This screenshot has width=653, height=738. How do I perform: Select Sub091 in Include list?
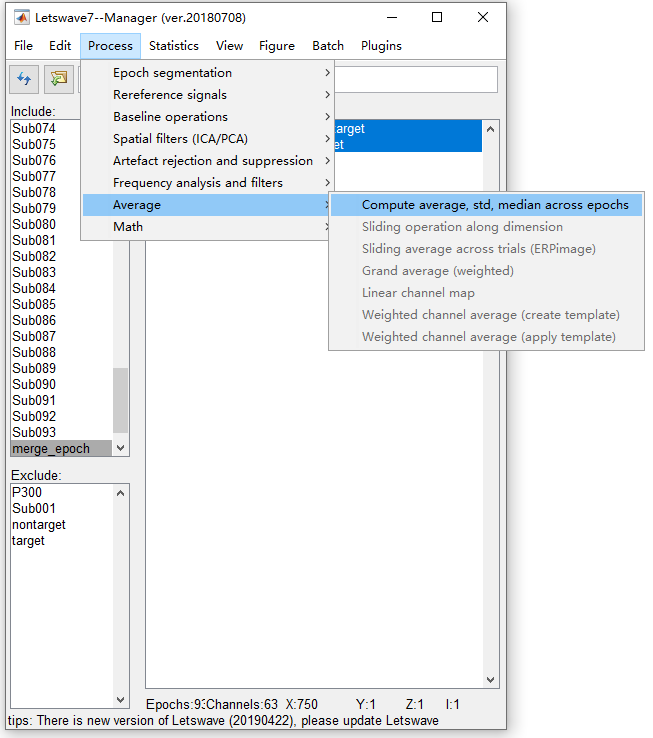coord(62,401)
